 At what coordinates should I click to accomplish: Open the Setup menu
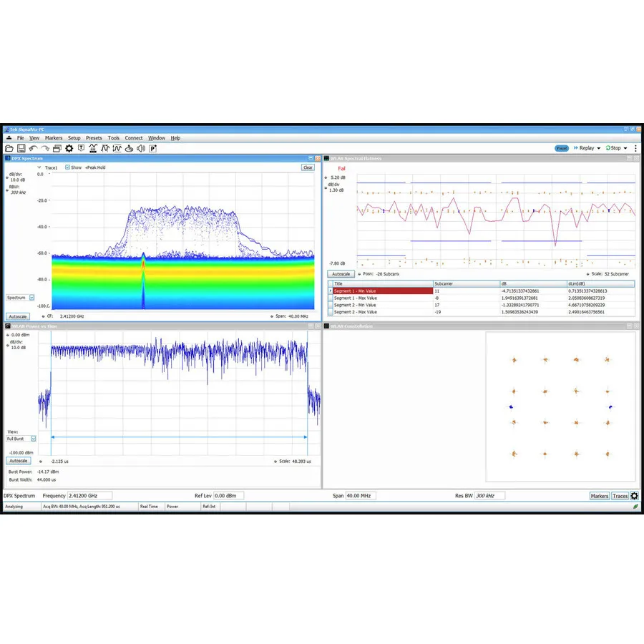coord(74,137)
